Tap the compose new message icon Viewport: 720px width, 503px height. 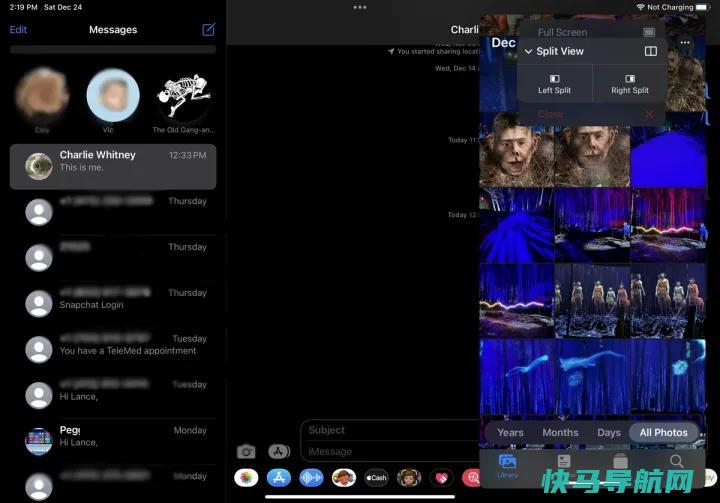click(x=208, y=29)
